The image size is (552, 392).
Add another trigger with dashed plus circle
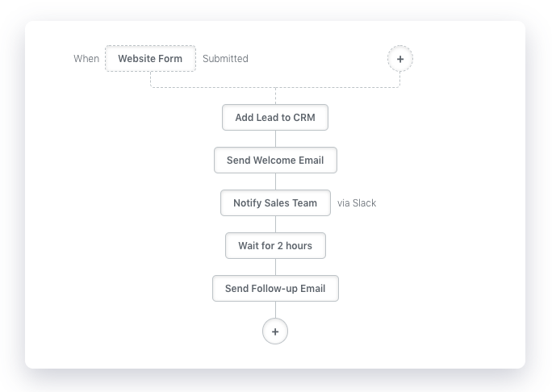pos(400,59)
